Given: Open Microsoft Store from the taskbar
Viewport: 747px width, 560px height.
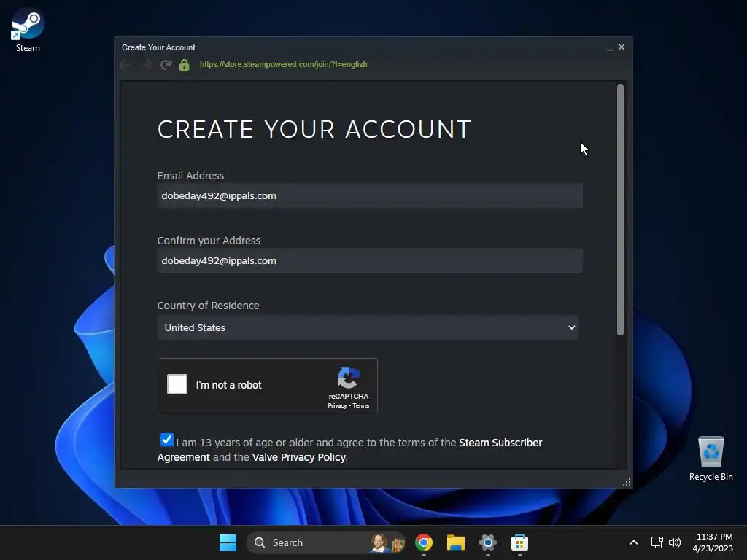Looking at the screenshot, I should click(x=519, y=542).
